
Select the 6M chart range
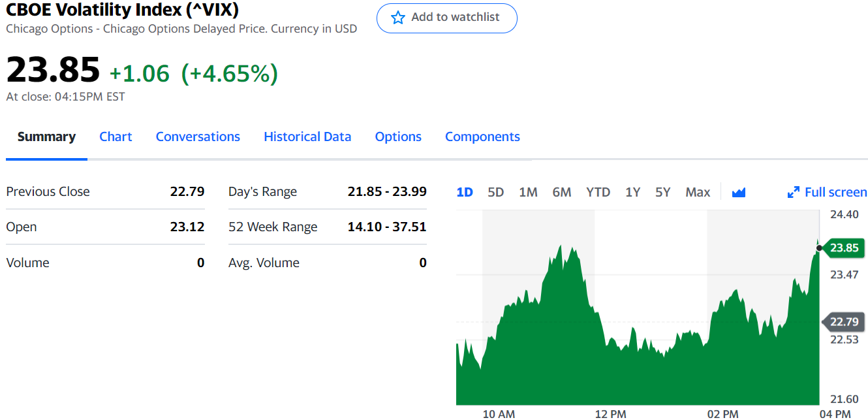point(562,192)
